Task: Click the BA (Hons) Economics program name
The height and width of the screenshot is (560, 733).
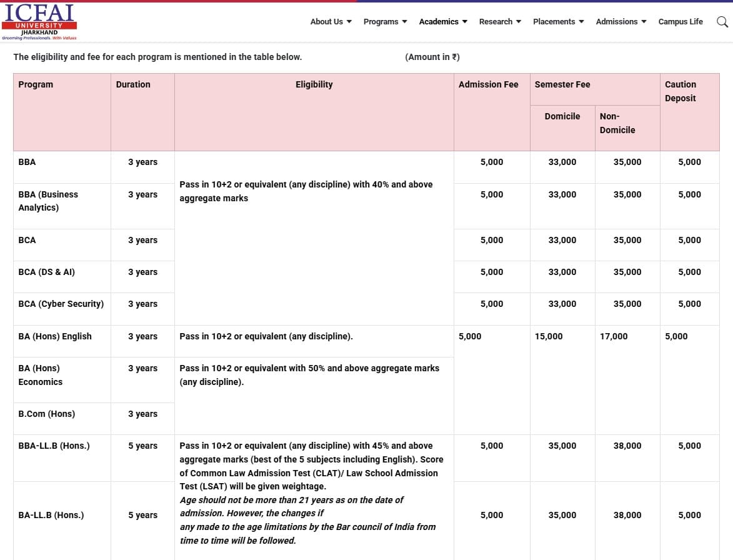Action: point(40,375)
